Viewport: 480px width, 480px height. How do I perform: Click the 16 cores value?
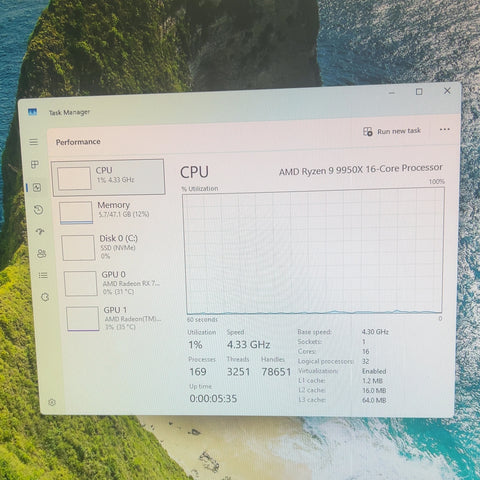(365, 352)
